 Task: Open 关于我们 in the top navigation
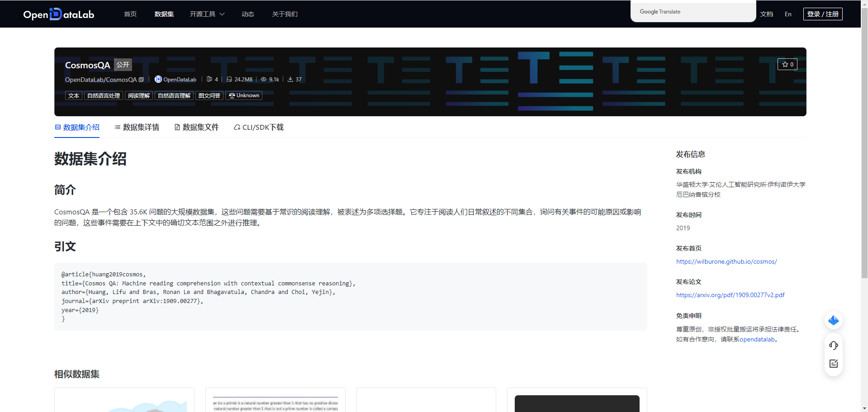[x=285, y=14]
